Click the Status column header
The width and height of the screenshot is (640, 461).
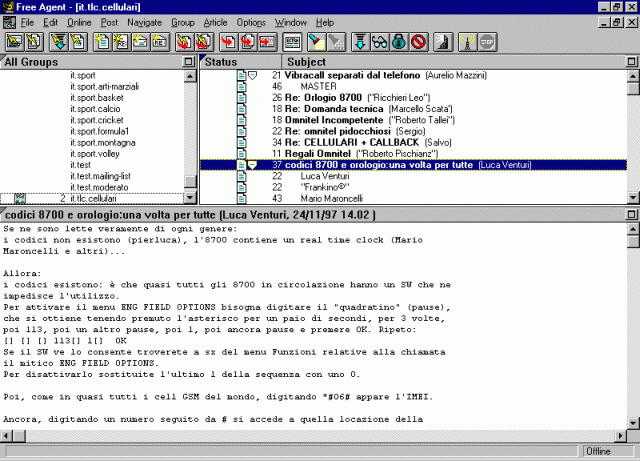[x=241, y=62]
